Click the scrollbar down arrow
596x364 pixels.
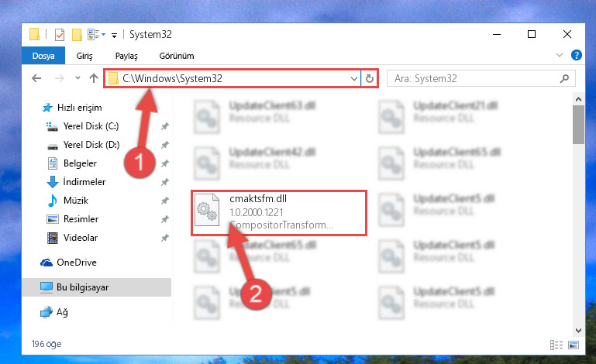click(578, 331)
